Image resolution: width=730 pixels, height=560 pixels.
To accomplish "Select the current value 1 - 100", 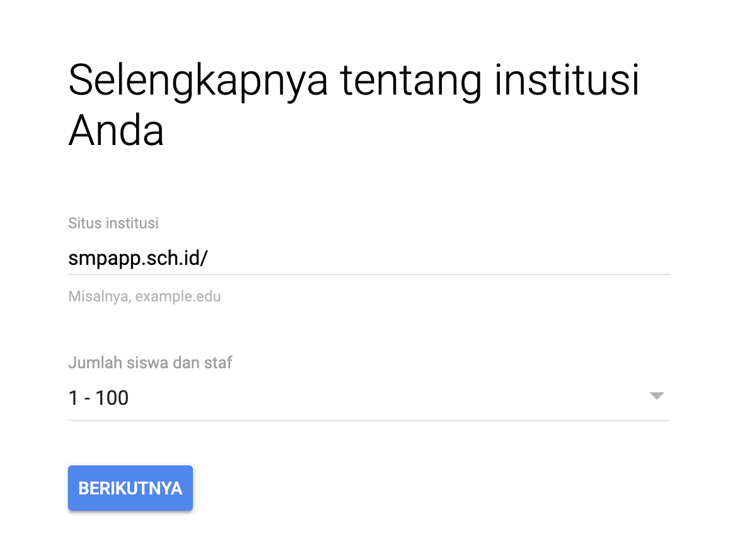I will pos(98,397).
